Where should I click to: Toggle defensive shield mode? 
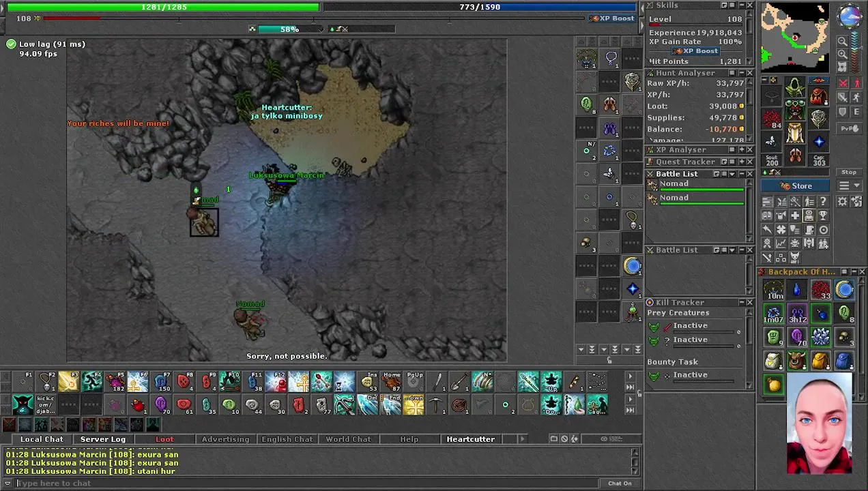pyautogui.click(x=843, y=112)
